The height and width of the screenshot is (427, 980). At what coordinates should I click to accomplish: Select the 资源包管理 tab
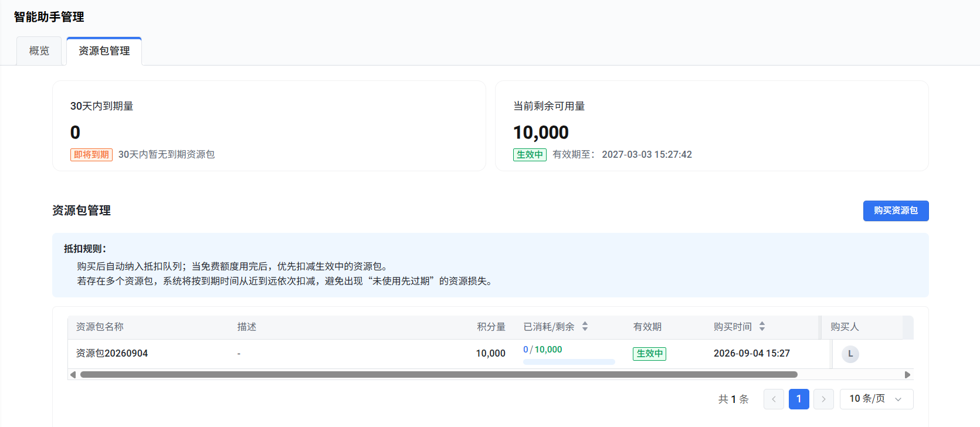[104, 51]
